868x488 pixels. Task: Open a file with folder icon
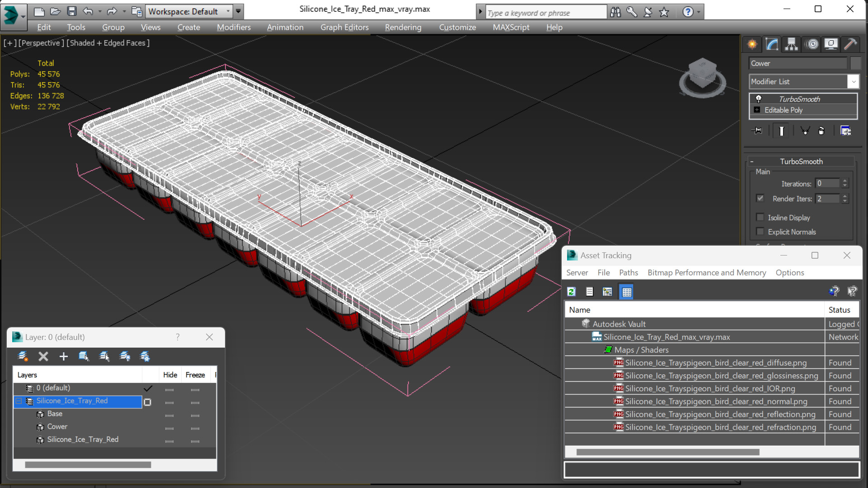point(55,11)
